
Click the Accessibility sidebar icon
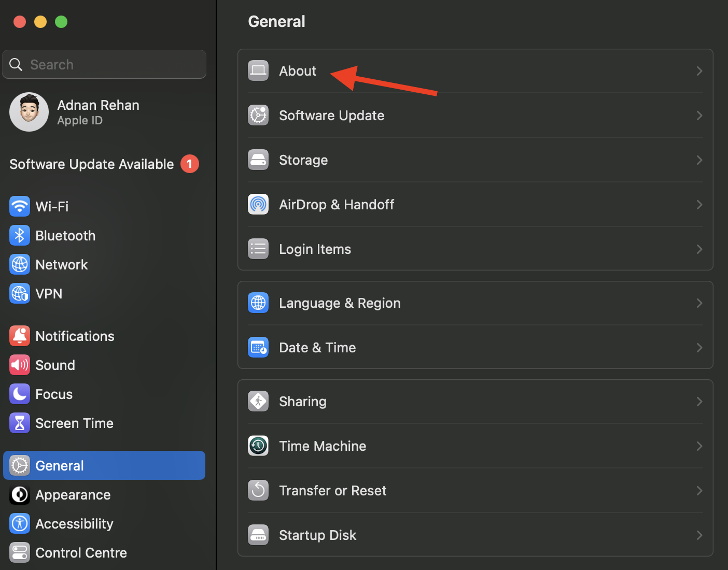click(20, 524)
